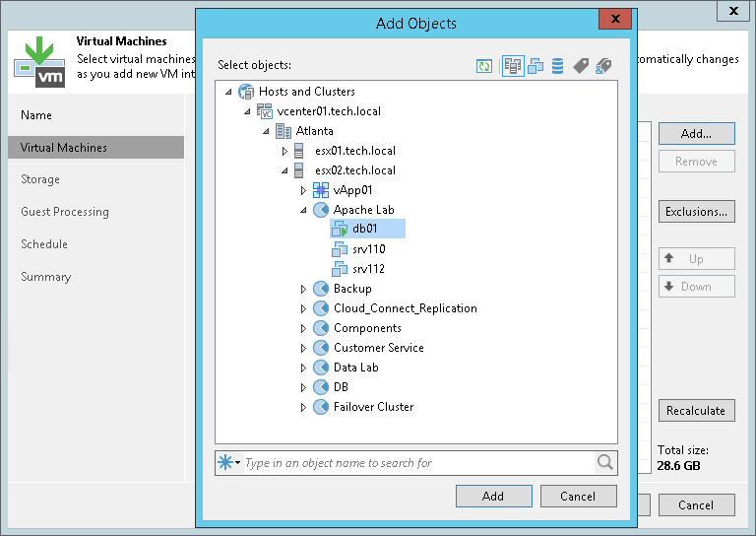Click the esx01 host server icon
Screen dimensions: 756x536
[x=299, y=151]
